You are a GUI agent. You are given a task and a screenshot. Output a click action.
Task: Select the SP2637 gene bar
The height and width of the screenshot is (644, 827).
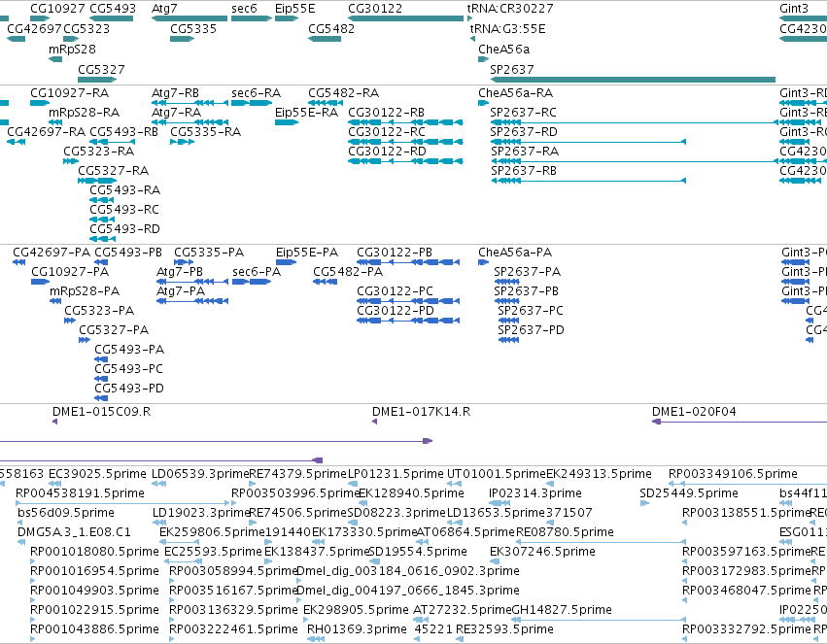(633, 80)
